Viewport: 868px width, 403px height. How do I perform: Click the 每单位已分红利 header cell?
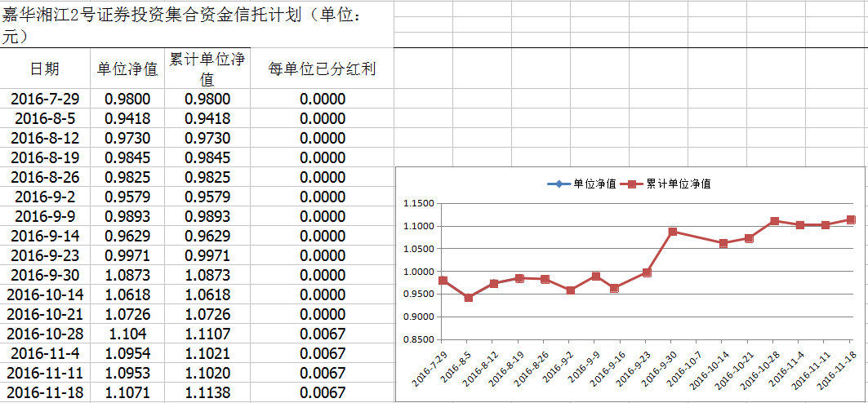coord(322,69)
